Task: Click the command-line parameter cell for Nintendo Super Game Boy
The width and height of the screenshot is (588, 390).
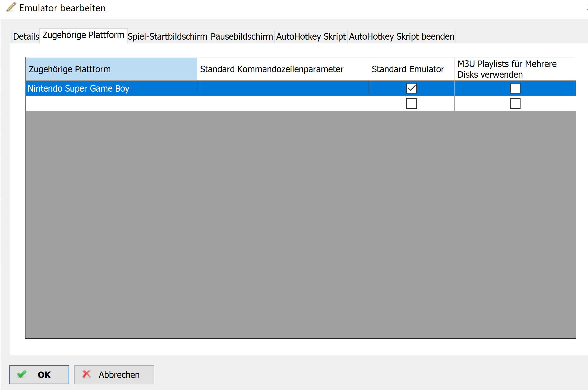Action: [283, 88]
